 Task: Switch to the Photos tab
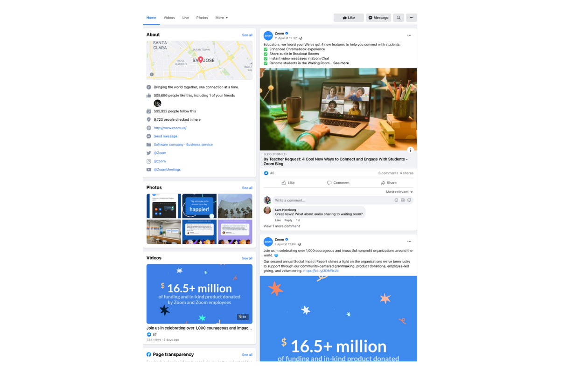202,18
